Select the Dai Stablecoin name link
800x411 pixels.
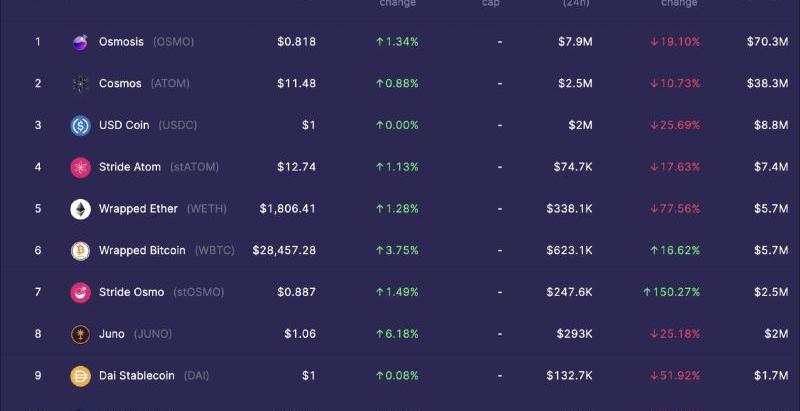[136, 376]
